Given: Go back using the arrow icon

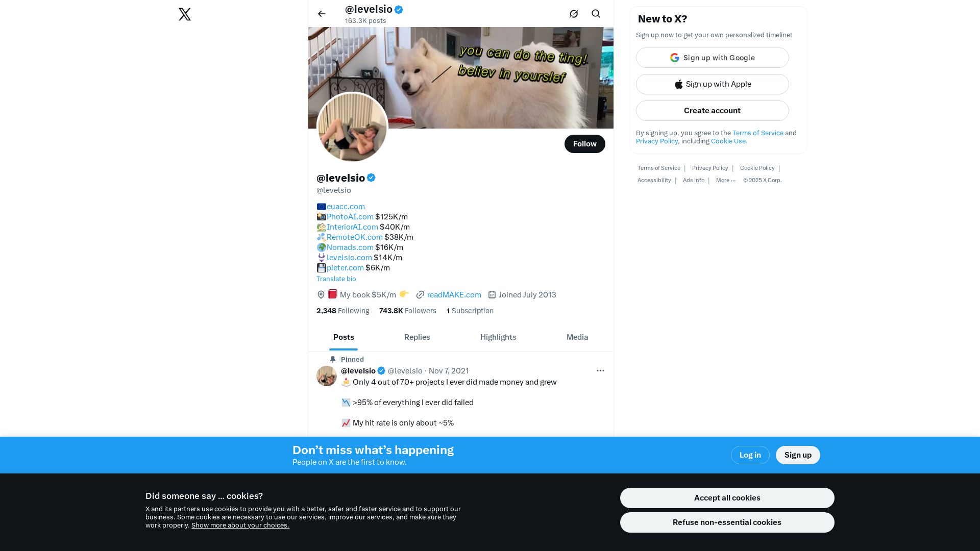Looking at the screenshot, I should point(322,14).
